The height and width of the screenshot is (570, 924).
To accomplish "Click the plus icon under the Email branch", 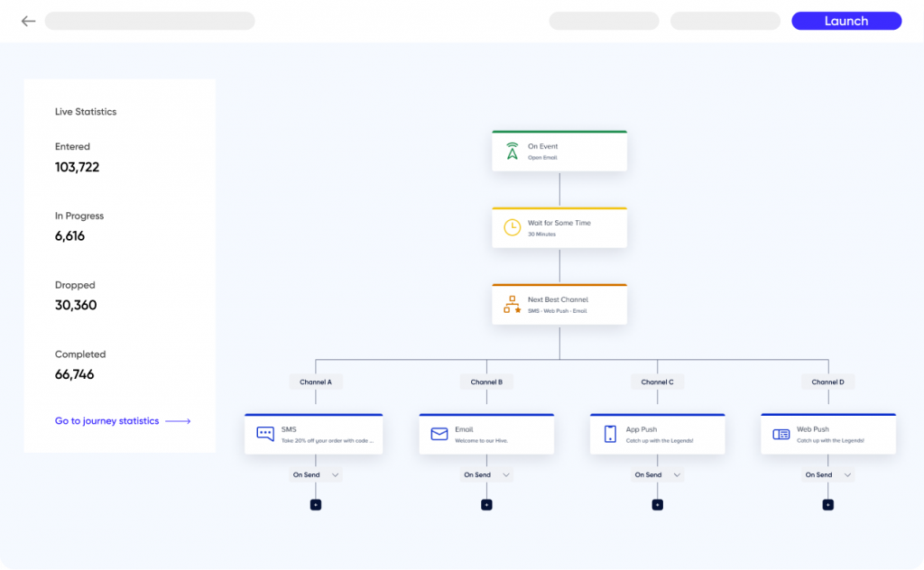I will [486, 504].
